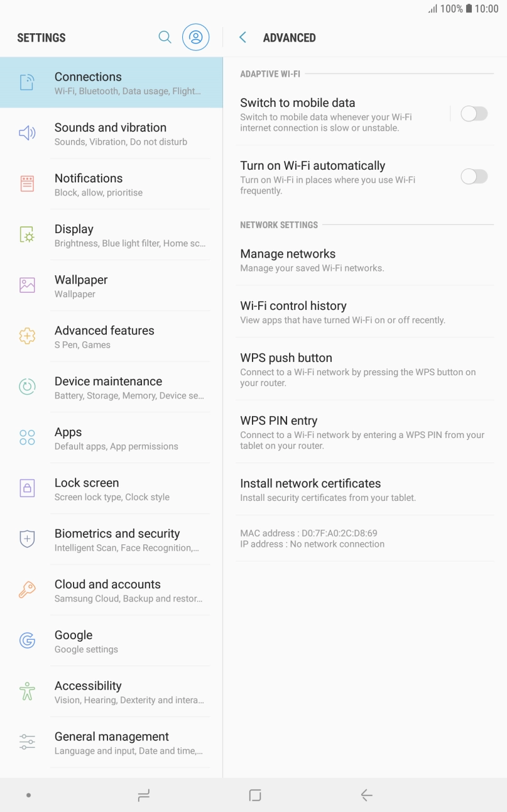Enable Switch to mobile data toggle
Viewport: 507px width, 812px height.
coord(474,114)
